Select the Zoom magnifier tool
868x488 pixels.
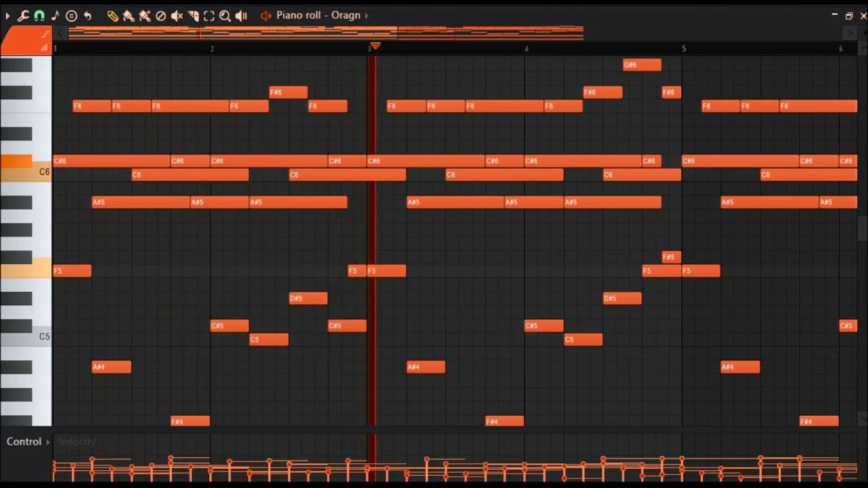[x=225, y=16]
